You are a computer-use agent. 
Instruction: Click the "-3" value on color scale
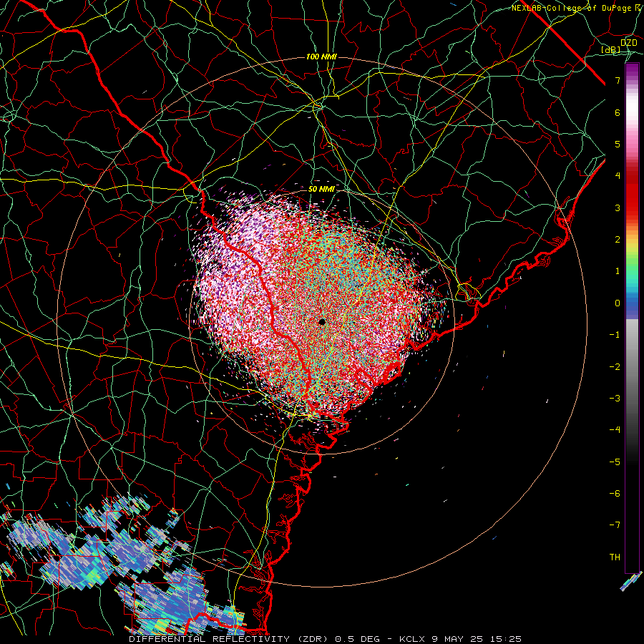point(615,399)
